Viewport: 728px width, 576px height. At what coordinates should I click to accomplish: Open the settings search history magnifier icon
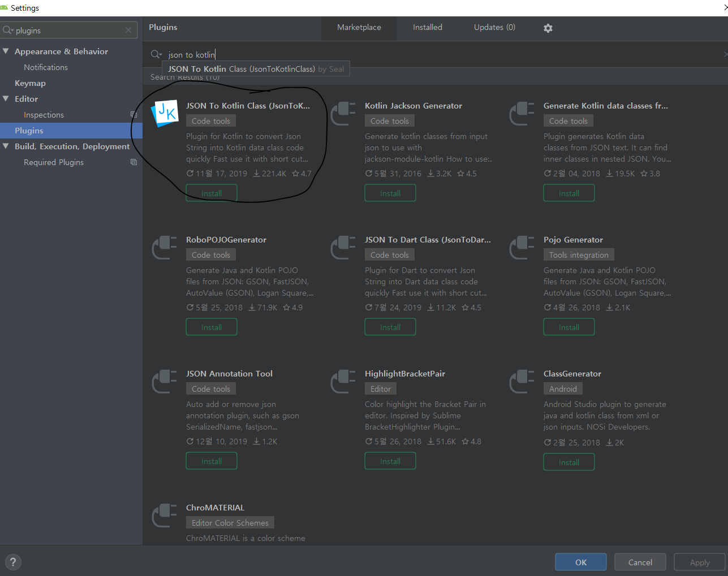point(8,30)
